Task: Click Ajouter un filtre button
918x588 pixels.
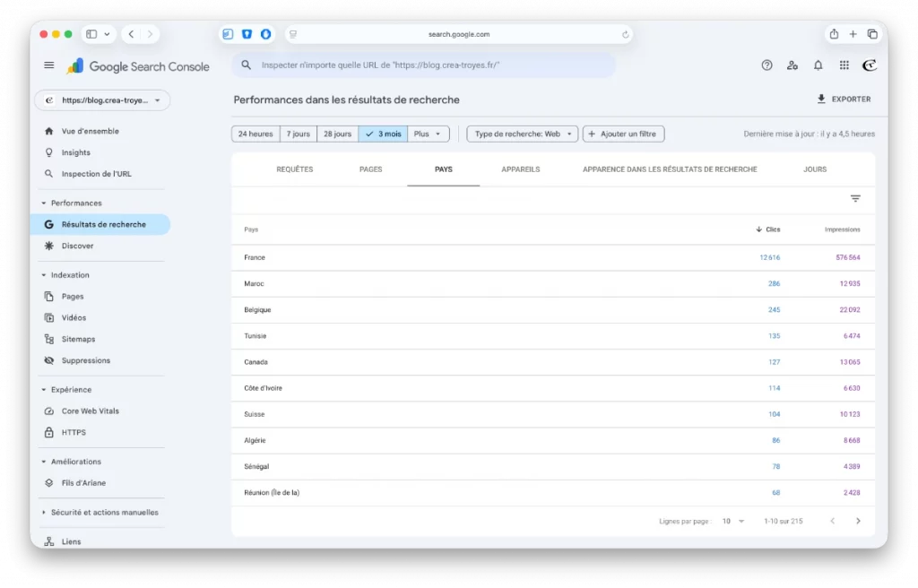Action: click(623, 134)
